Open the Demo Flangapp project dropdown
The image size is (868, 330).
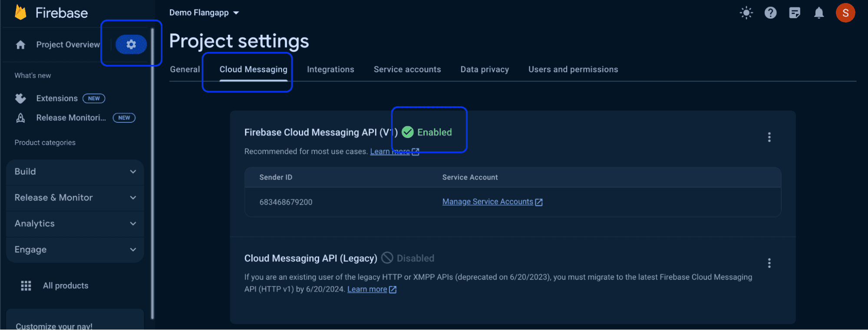click(204, 13)
